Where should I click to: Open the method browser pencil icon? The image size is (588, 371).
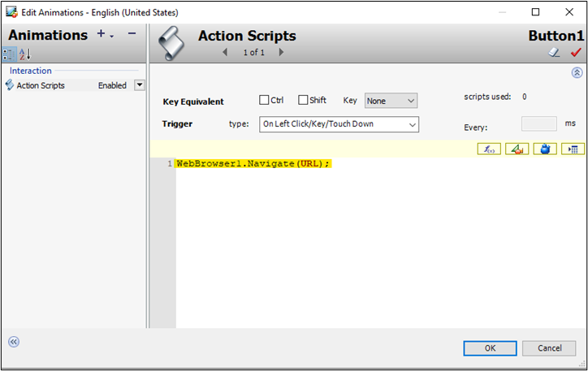tap(517, 149)
